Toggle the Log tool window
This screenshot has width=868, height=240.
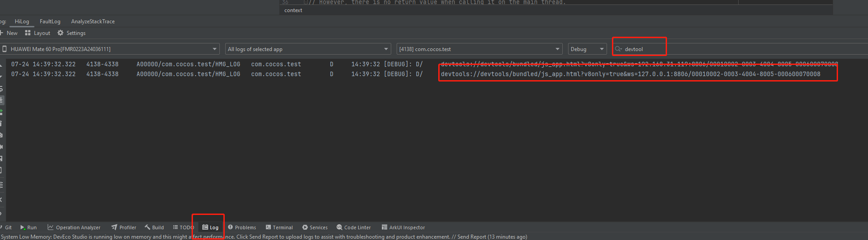point(210,227)
